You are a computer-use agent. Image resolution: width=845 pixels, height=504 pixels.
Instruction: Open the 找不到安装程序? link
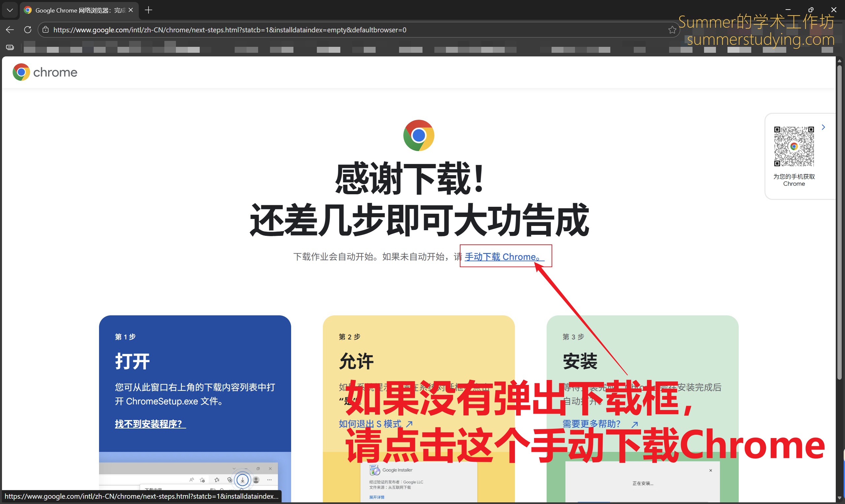[x=150, y=424]
